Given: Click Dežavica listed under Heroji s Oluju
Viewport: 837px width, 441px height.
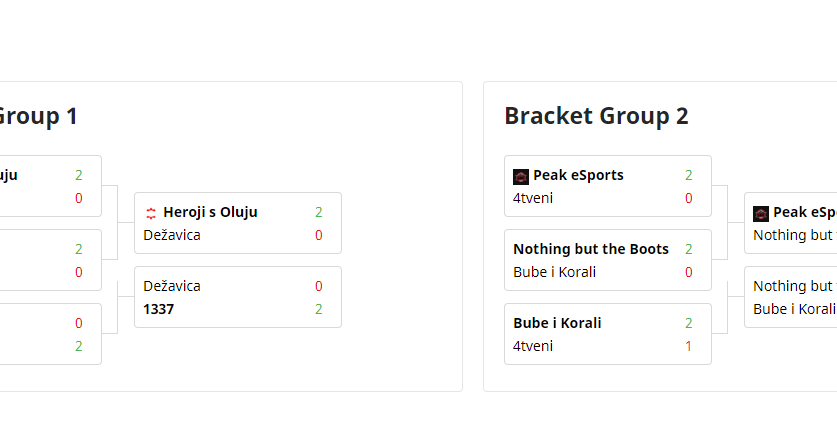Looking at the screenshot, I should 172,235.
